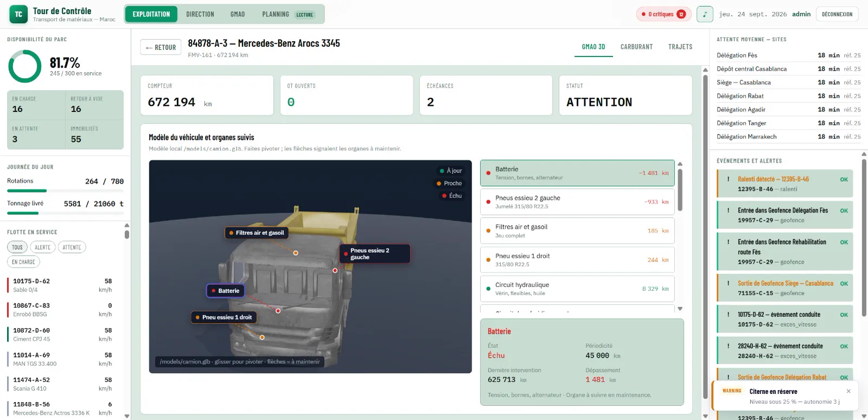Screen dimensions: 868x420
Task: Enable the ATTENTE fleet filter chip
Action: pyautogui.click(x=72, y=247)
